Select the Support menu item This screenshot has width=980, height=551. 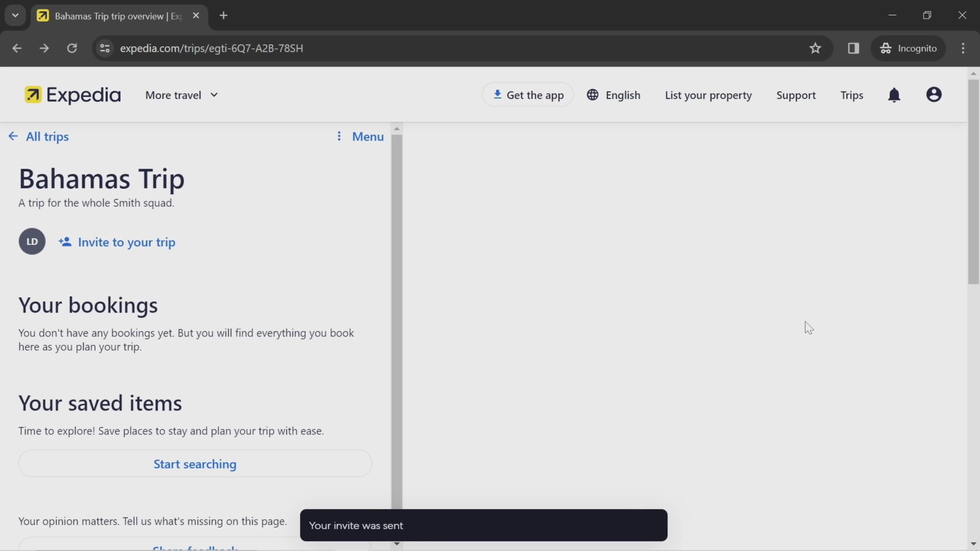[x=796, y=95]
